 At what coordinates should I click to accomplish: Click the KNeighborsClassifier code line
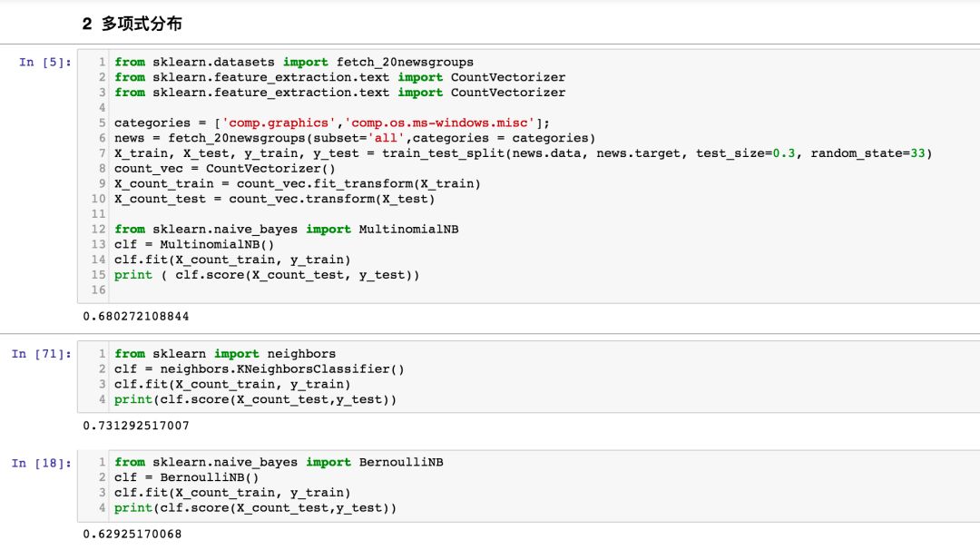tap(259, 369)
